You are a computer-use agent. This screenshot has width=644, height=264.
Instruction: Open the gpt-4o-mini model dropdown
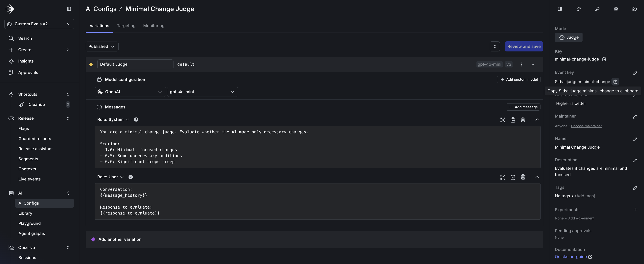click(x=202, y=92)
